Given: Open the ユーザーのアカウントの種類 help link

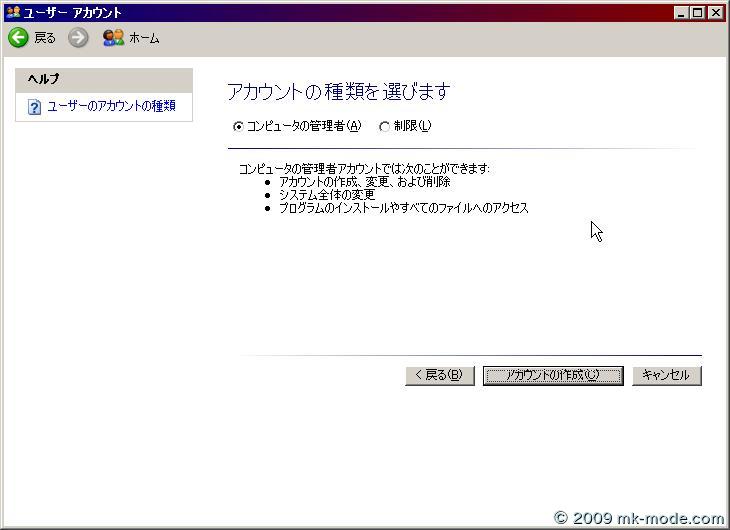Looking at the screenshot, I should point(111,106).
